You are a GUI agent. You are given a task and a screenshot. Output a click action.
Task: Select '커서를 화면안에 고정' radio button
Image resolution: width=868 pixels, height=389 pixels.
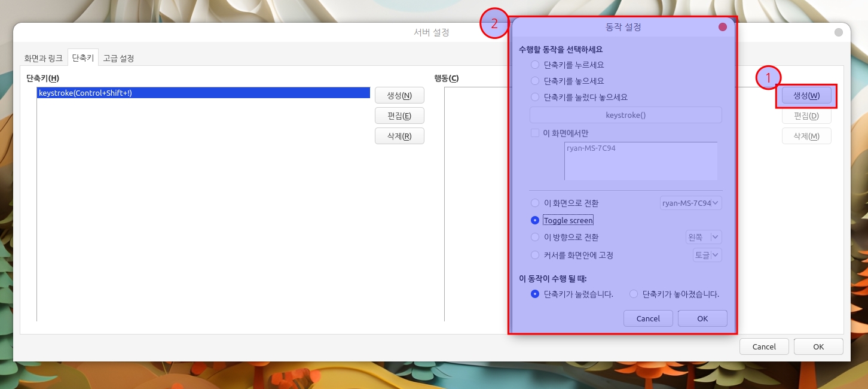(x=535, y=256)
